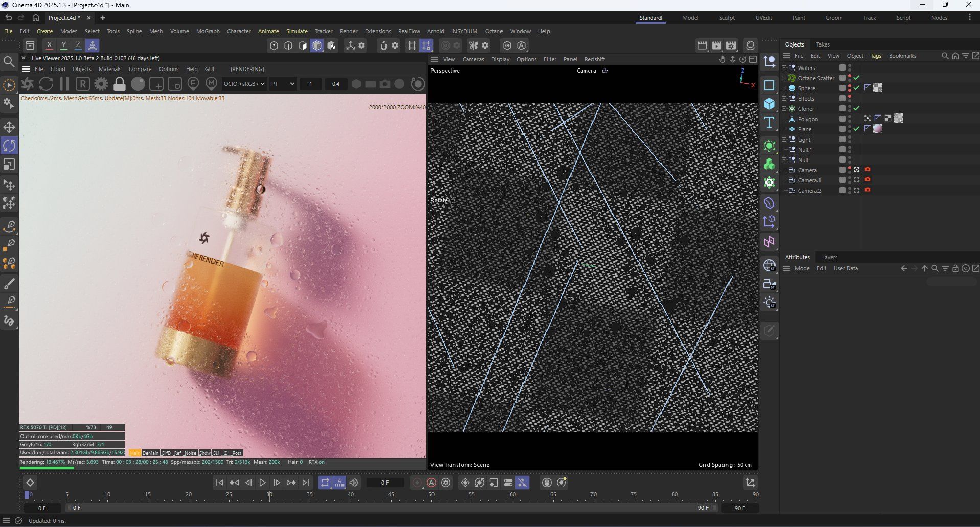Select the Camera.2 object in Objects list
Viewport: 980px width, 527px height.
click(x=809, y=190)
